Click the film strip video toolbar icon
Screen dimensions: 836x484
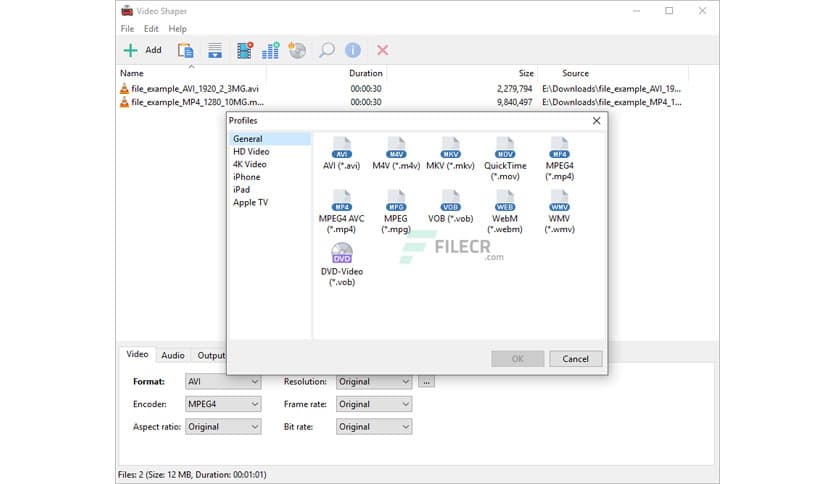pos(245,50)
